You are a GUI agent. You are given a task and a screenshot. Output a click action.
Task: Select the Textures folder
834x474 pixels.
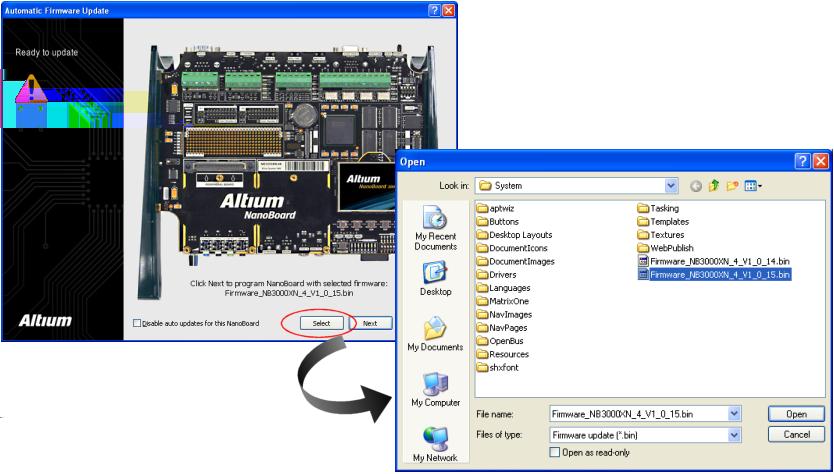(x=661, y=235)
